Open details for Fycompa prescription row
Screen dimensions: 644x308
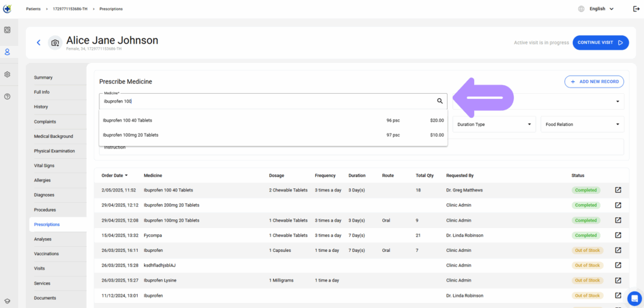(618, 235)
